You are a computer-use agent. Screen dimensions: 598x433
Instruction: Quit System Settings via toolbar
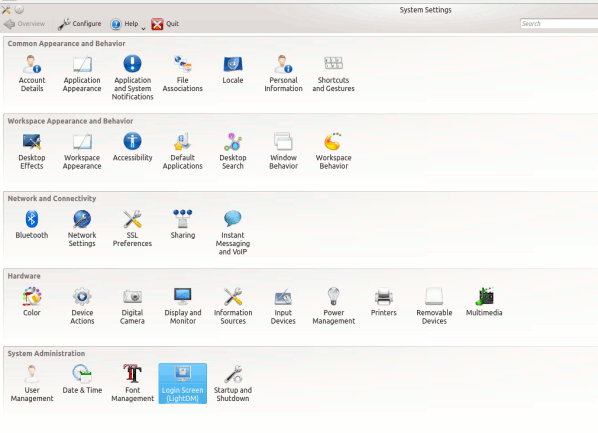tap(165, 24)
